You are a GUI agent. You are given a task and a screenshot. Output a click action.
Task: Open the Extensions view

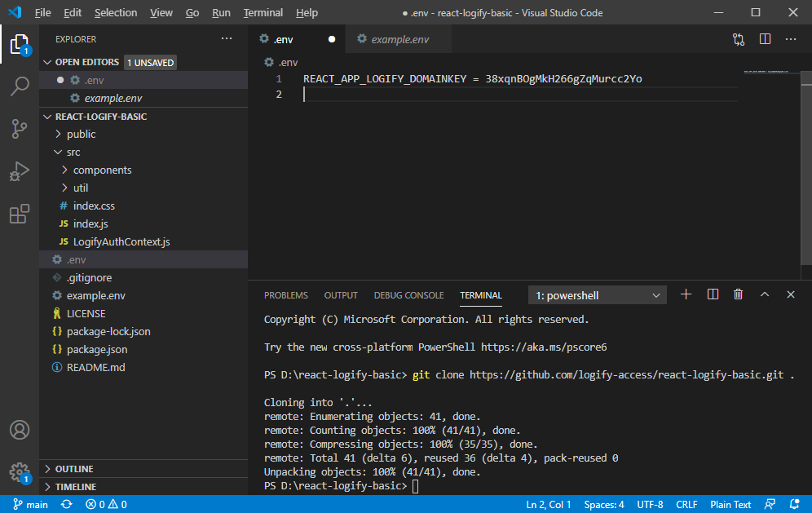coord(20,214)
